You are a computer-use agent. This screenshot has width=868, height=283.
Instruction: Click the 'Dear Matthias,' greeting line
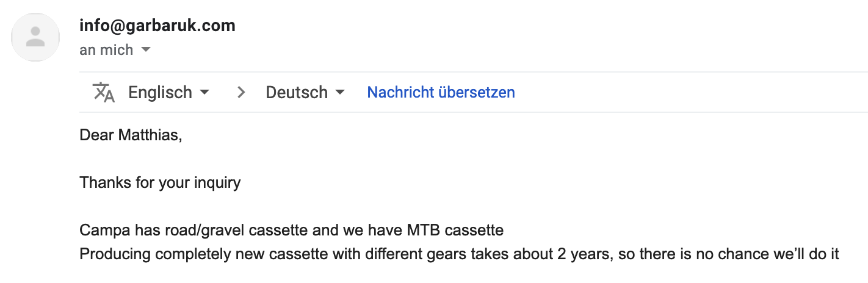(x=131, y=134)
